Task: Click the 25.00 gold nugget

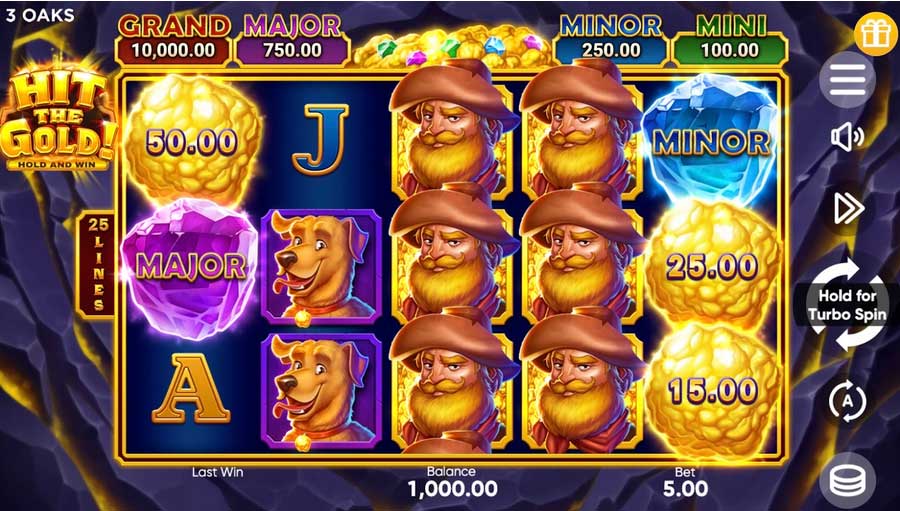Action: (712, 266)
